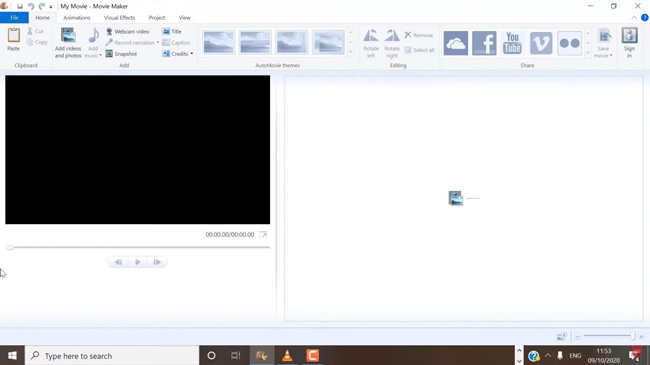Start a Webcam video recording
650x365 pixels.
click(127, 32)
